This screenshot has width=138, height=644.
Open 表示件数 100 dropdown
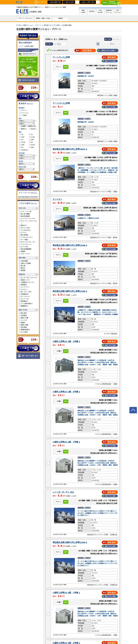(x=116, y=39)
